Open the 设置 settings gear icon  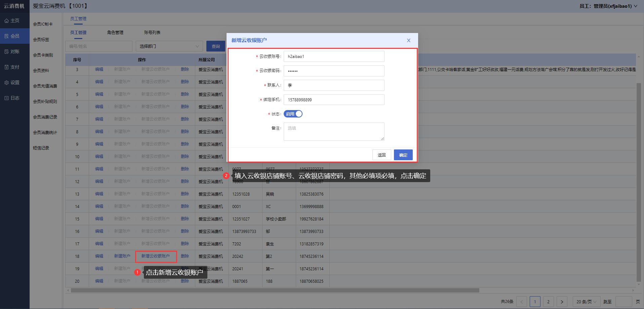(x=7, y=83)
